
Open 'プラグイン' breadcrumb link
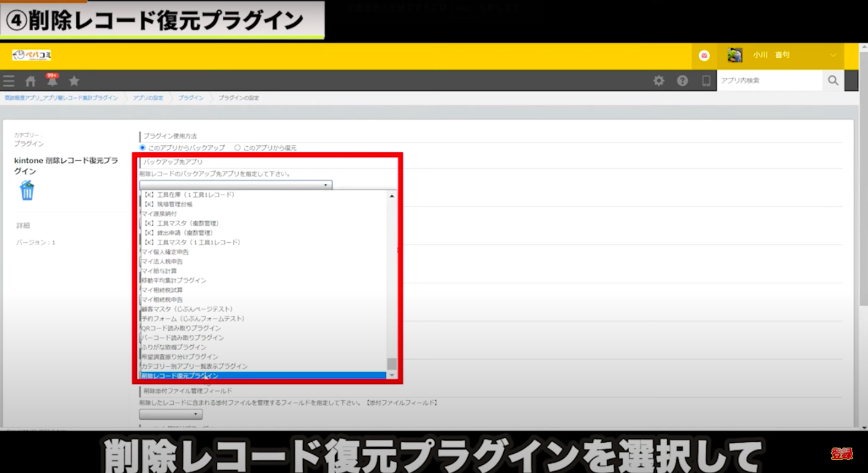point(190,98)
